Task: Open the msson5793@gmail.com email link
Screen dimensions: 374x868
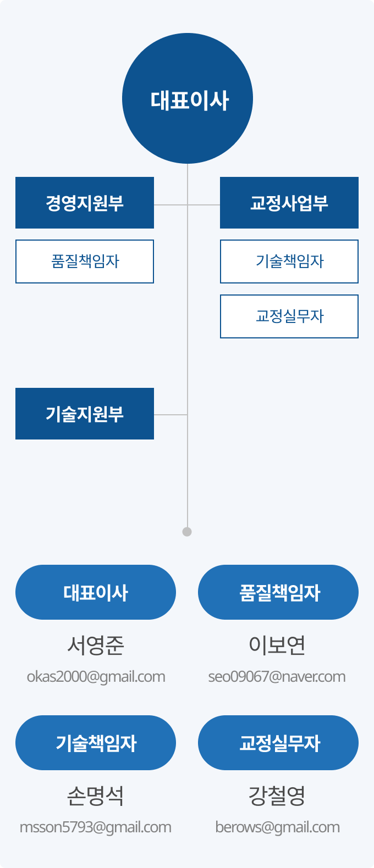Action: tap(96, 827)
